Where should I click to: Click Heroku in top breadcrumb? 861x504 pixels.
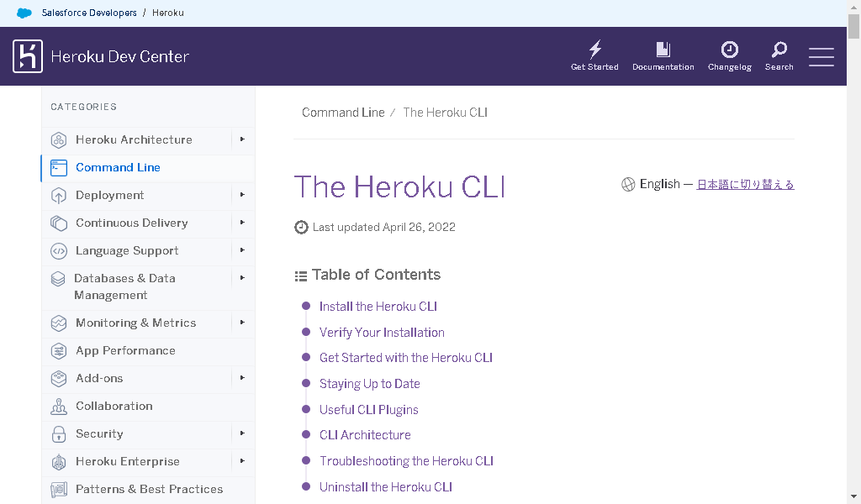168,13
